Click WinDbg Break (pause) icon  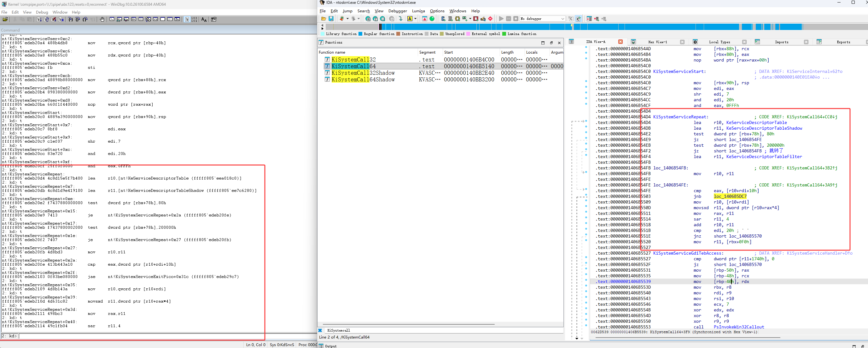tap(61, 19)
